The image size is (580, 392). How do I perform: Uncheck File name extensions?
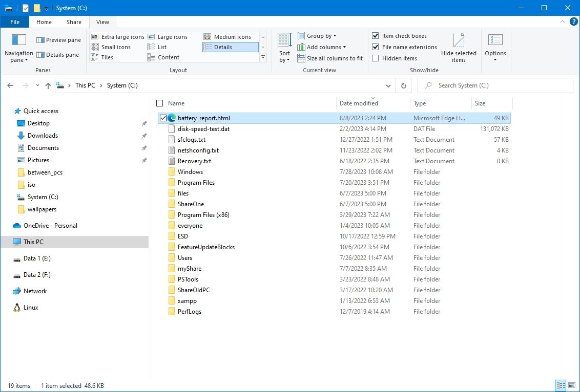click(376, 47)
